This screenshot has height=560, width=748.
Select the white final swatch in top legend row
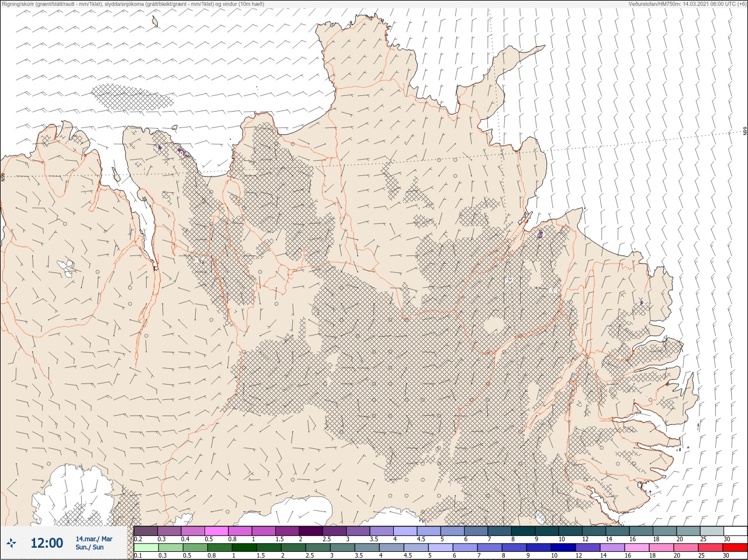click(735, 531)
